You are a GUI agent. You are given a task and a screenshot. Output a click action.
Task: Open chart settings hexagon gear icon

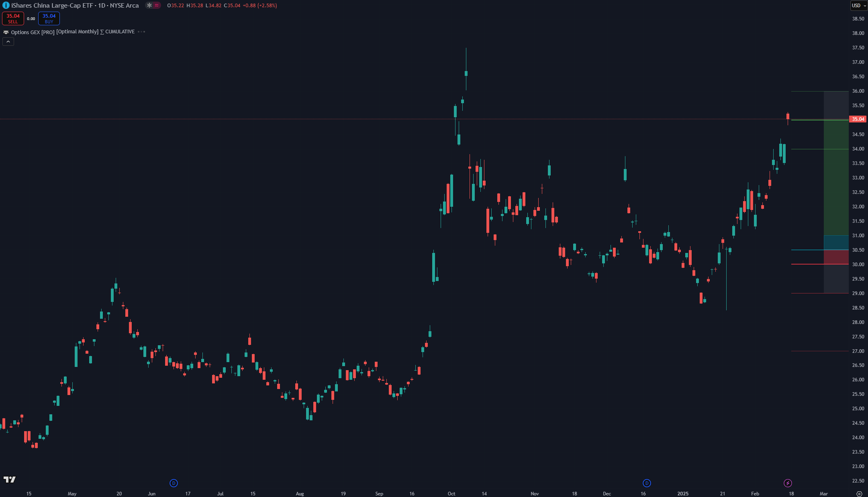pyautogui.click(x=859, y=493)
